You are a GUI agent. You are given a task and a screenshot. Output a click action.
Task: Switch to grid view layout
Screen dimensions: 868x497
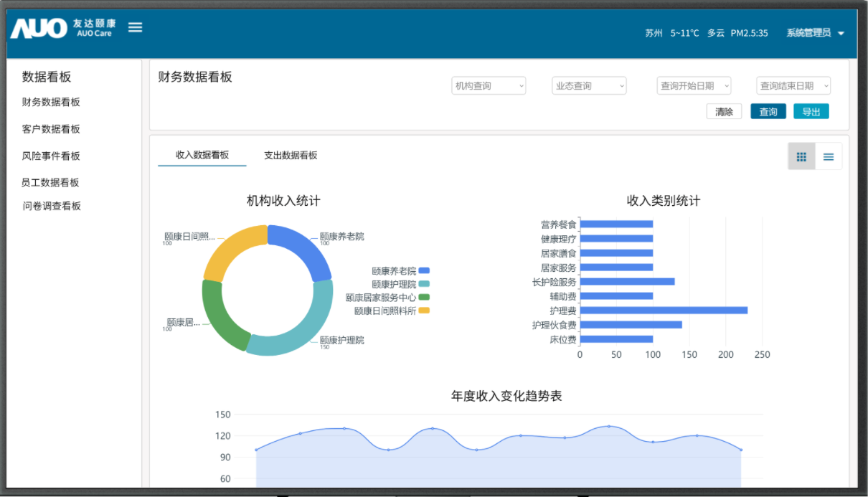801,157
